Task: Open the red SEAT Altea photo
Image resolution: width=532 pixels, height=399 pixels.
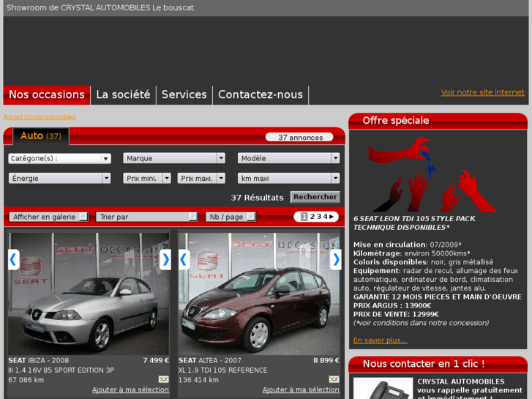Action: tap(259, 294)
